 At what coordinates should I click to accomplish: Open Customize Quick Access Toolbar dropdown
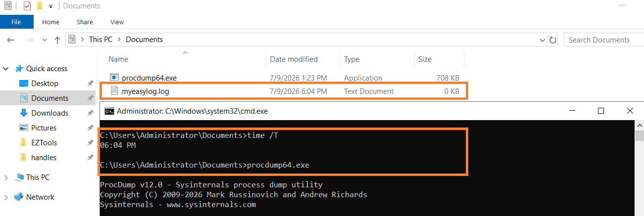tap(50, 6)
